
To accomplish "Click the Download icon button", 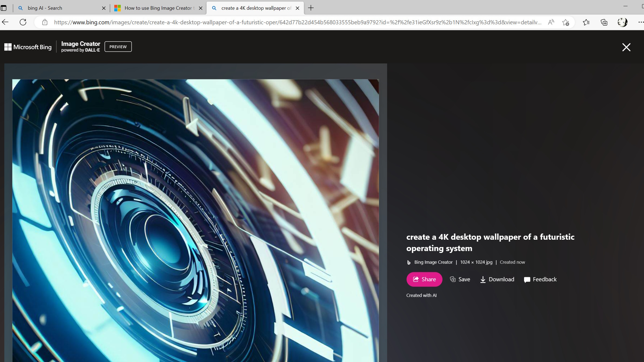I will tap(483, 279).
